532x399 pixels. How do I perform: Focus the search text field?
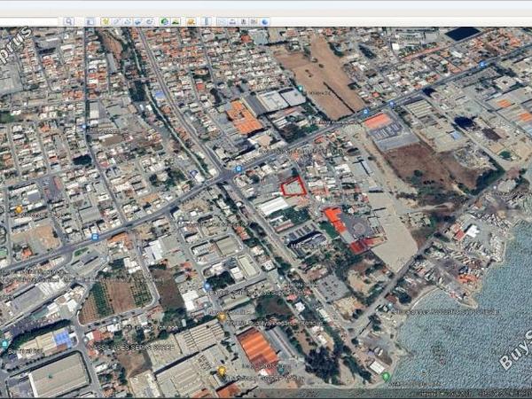[x=29, y=21]
